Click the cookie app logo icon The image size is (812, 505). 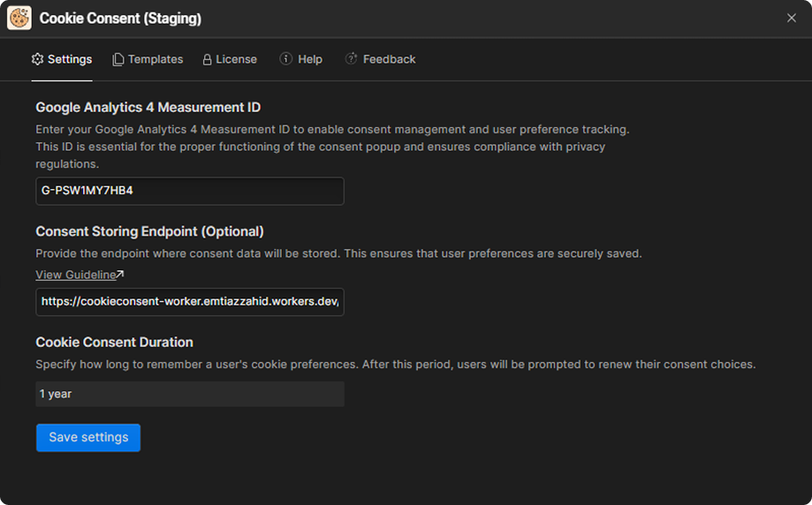[19, 19]
